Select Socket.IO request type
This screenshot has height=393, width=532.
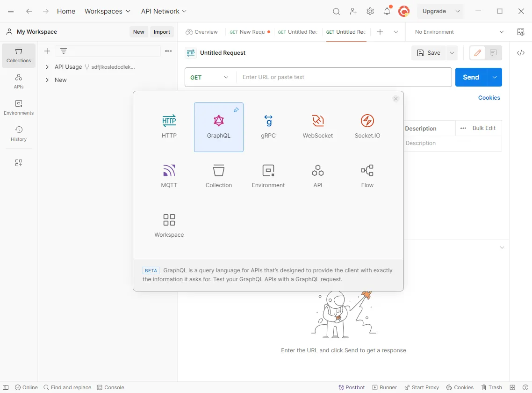367,127
